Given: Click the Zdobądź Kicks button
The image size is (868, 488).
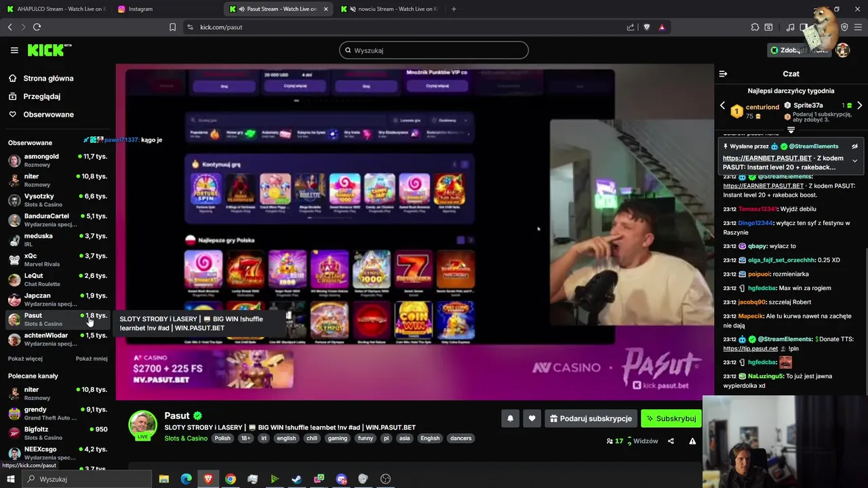Looking at the screenshot, I should click(799, 50).
